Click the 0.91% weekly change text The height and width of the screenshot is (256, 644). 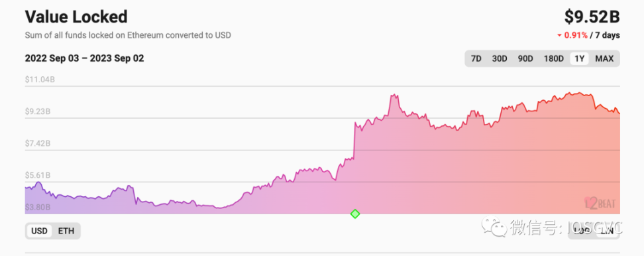(576, 35)
